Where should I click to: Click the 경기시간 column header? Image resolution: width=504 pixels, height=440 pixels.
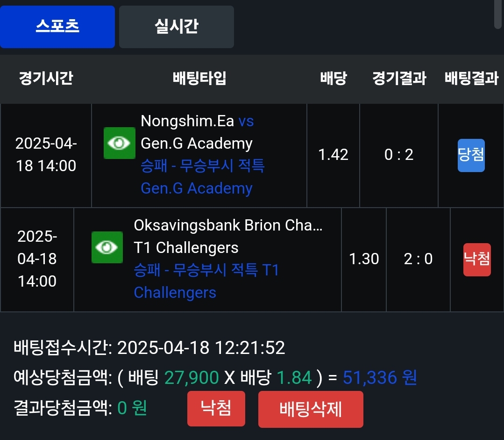click(46, 78)
